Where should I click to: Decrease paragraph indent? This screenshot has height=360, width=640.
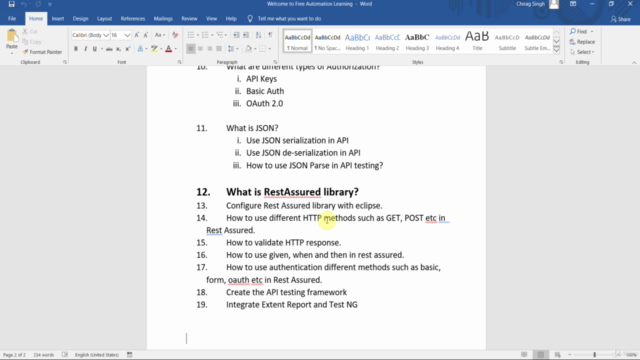pos(236,35)
